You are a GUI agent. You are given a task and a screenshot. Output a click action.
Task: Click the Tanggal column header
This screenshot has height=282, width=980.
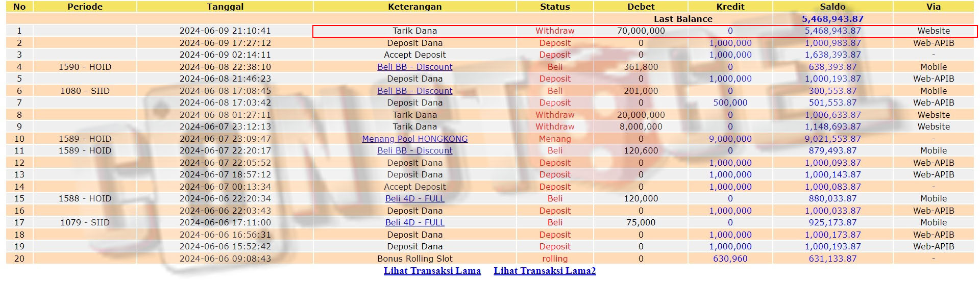[x=225, y=7]
